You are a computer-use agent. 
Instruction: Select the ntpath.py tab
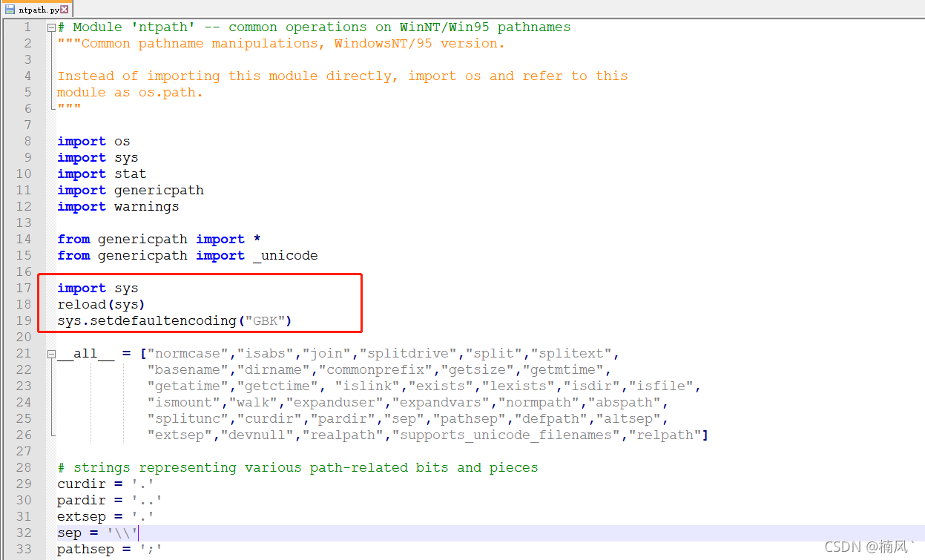(x=37, y=10)
